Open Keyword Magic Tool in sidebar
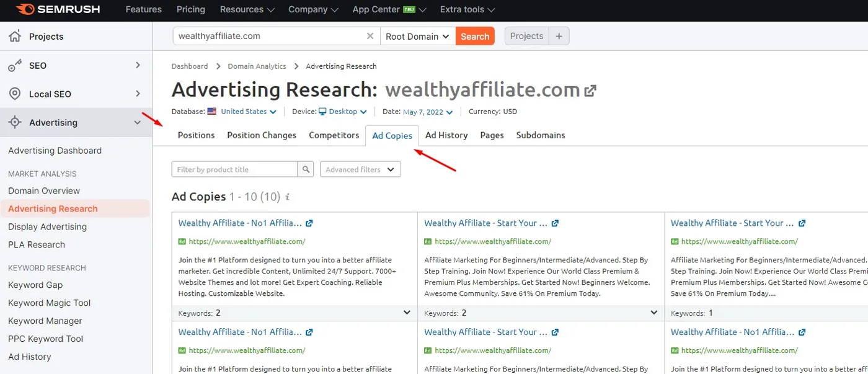This screenshot has height=374, width=868. click(49, 303)
